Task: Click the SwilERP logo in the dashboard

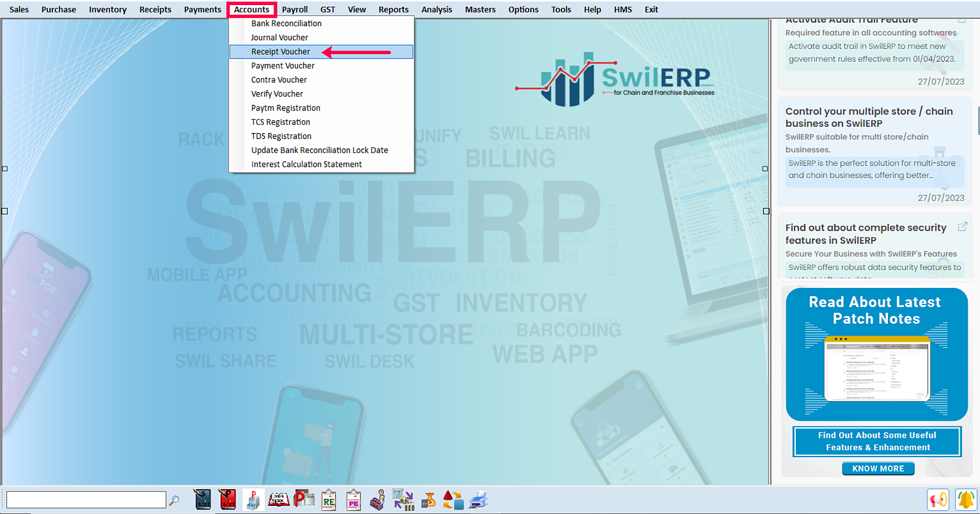Action: pos(615,80)
